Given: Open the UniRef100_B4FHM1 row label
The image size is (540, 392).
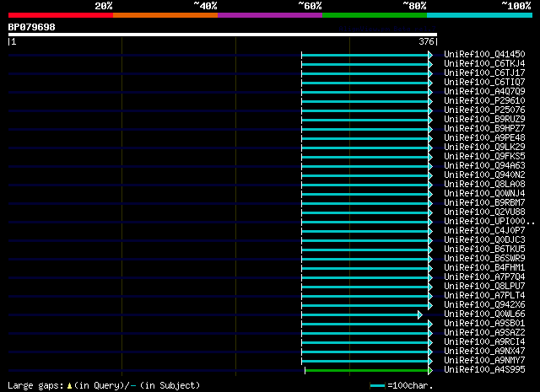Looking at the screenshot, I should 484,268.
